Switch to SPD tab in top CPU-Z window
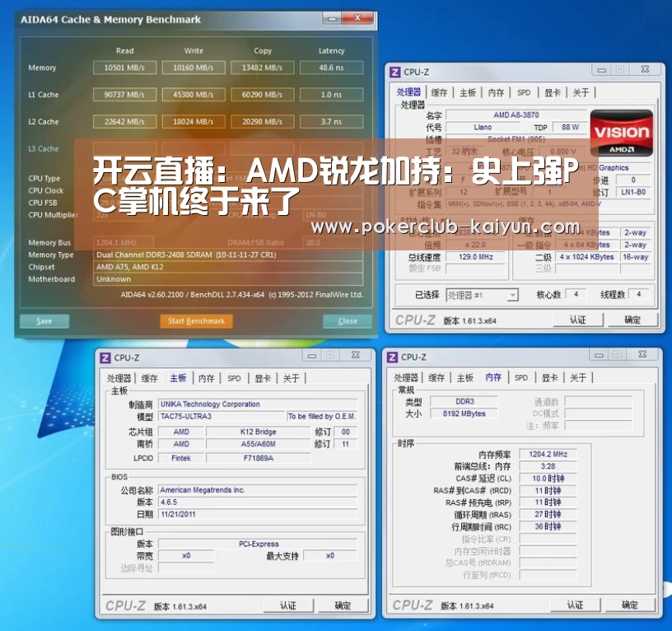Screen dimensions: 672x631 [524, 92]
